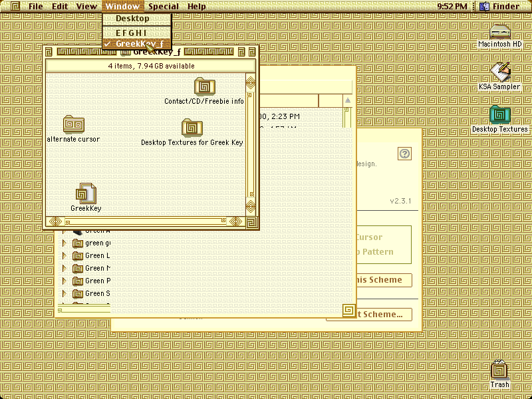Click the 'v2.3.1' version label
Screen dimensions: 532x399
pyautogui.click(x=401, y=201)
